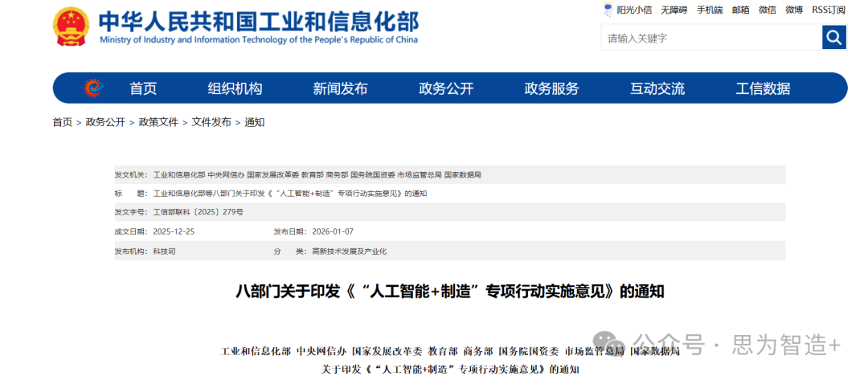The image size is (868, 380).
Task: Click the 邮箱 link in top bar
Action: tap(740, 10)
